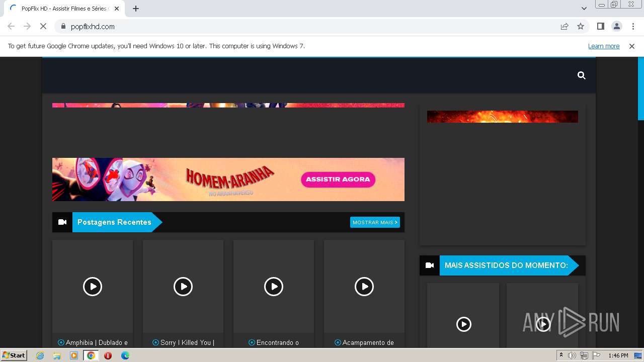The width and height of the screenshot is (644, 362).
Task: Open the Opera taskbar icon
Action: pyautogui.click(x=108, y=355)
